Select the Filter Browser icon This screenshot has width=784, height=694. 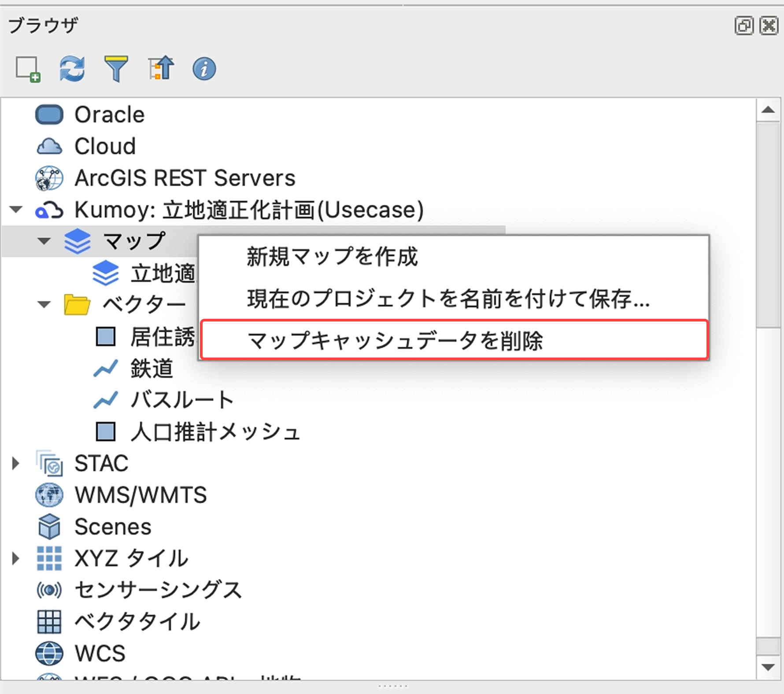tap(116, 68)
